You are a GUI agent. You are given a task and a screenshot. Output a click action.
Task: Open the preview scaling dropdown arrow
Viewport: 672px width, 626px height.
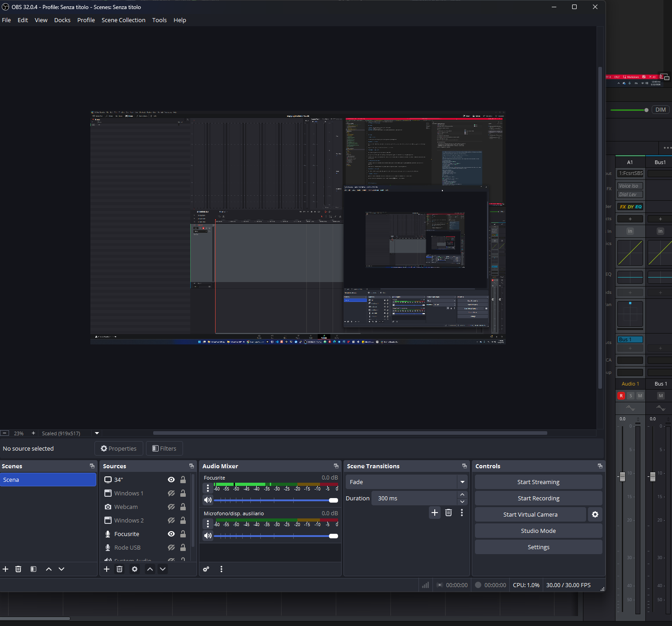(97, 433)
